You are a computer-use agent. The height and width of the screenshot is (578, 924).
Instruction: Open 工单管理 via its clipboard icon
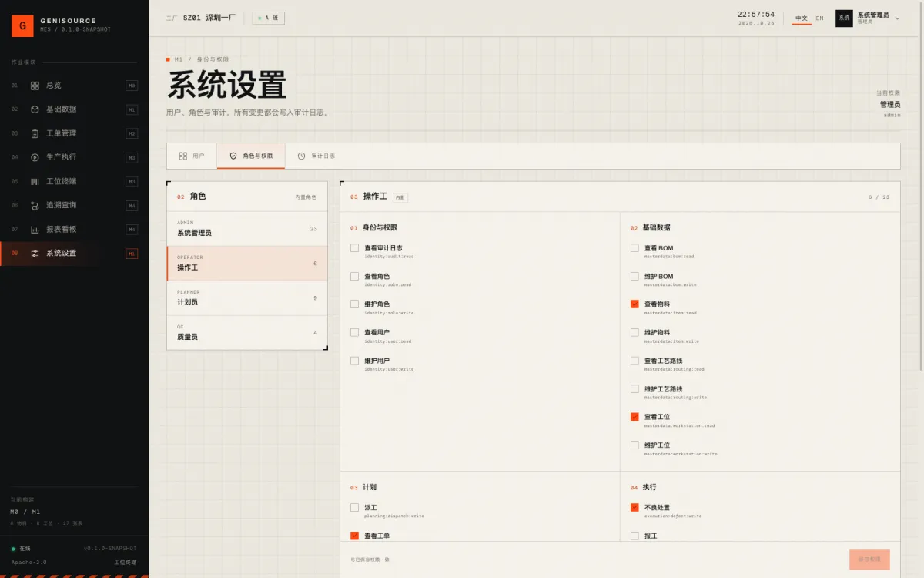tap(35, 133)
